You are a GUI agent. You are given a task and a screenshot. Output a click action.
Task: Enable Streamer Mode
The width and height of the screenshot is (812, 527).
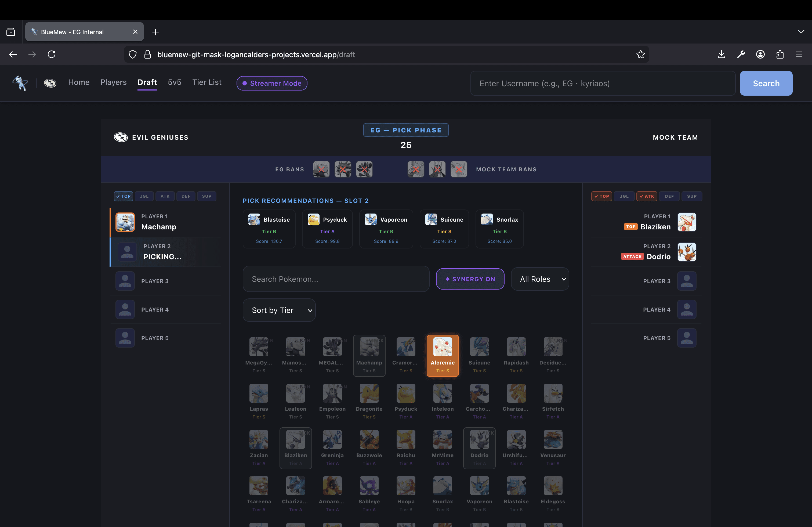pos(271,83)
